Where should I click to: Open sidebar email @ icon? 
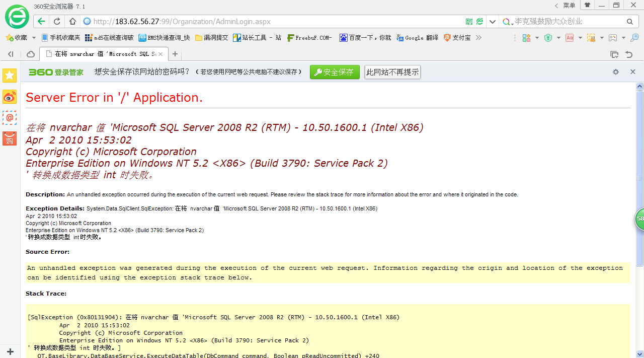pyautogui.click(x=10, y=118)
